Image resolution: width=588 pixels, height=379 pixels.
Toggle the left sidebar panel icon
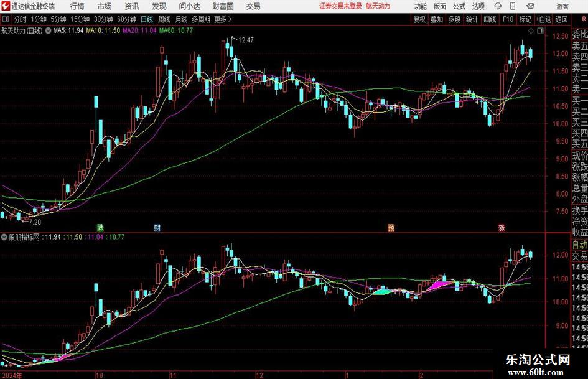(6, 19)
